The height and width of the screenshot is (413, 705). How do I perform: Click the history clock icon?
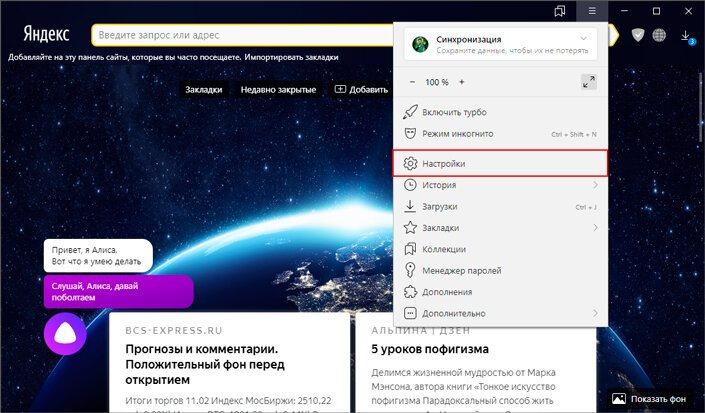pyautogui.click(x=410, y=185)
